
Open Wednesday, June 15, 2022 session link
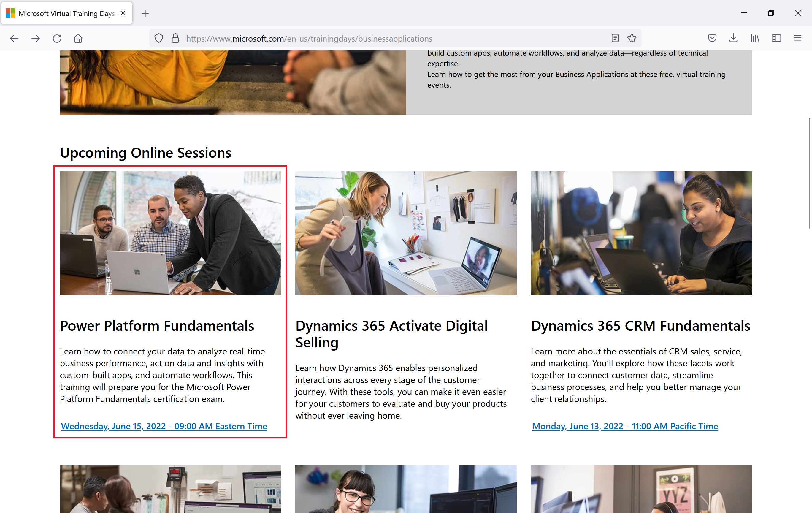[x=164, y=426]
